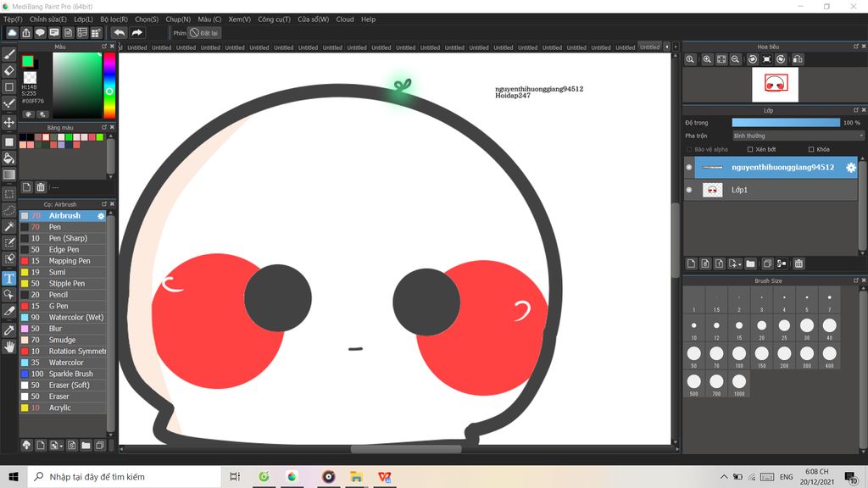Open the brush folder icon below brush list
868x488 pixels.
[x=86, y=446]
